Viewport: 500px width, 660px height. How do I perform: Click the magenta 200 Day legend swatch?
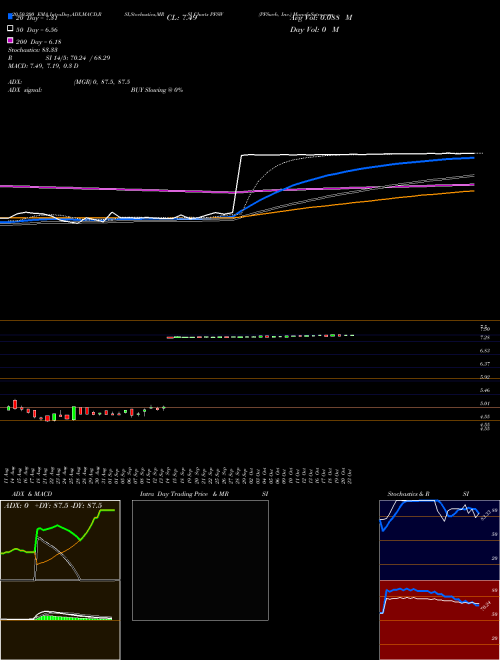[11, 40]
